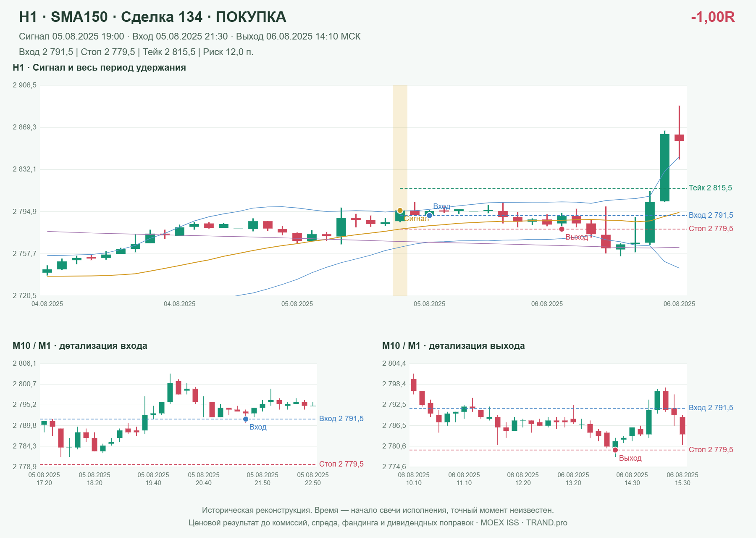This screenshot has width=756, height=538.
Task: Click the 2 832,1 axis value on H1 chart
Action: pos(24,169)
